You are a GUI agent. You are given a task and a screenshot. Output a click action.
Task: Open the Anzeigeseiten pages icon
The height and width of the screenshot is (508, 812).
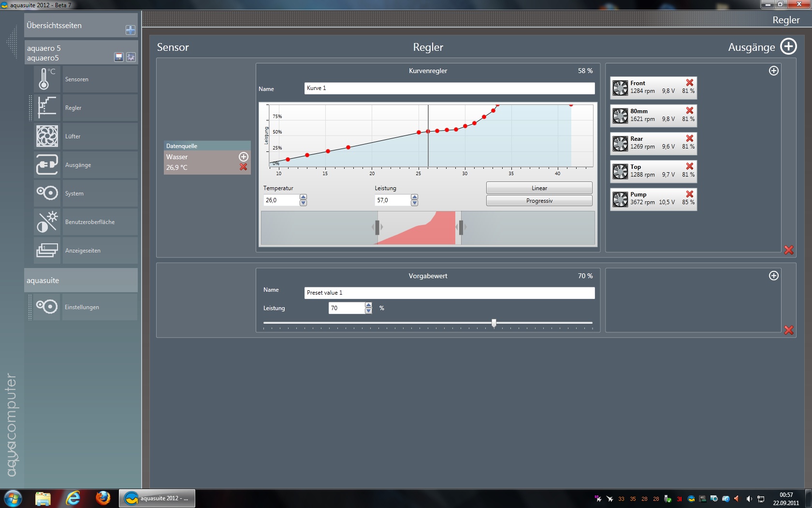pyautogui.click(x=47, y=250)
